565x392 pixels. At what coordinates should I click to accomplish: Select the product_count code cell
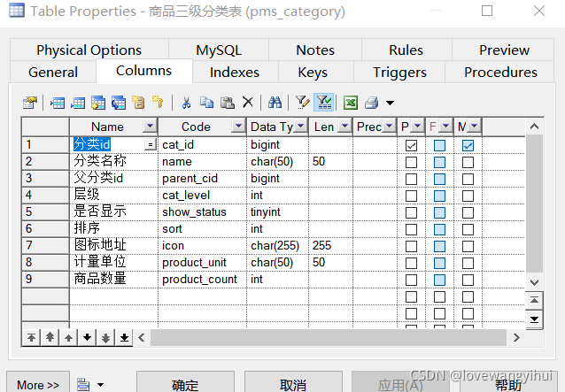point(202,280)
